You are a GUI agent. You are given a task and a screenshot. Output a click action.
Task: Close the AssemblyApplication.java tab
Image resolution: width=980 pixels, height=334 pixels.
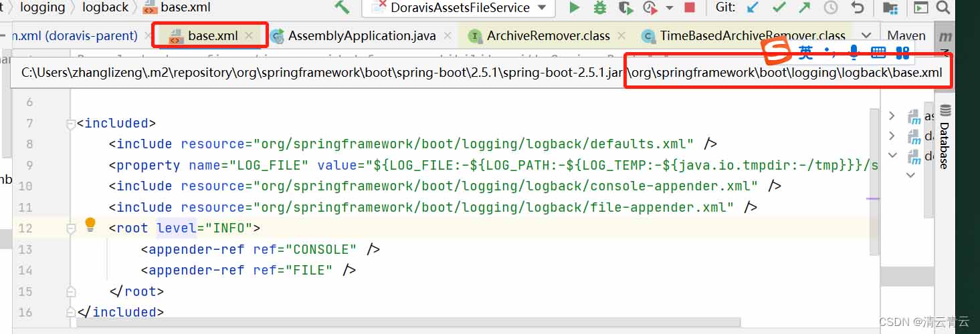click(x=448, y=35)
